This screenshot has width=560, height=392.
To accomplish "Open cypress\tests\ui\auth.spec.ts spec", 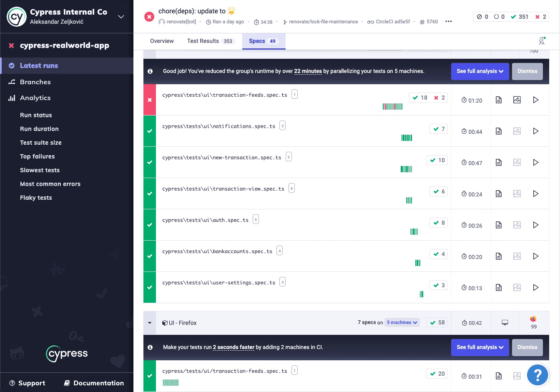I will click(205, 220).
